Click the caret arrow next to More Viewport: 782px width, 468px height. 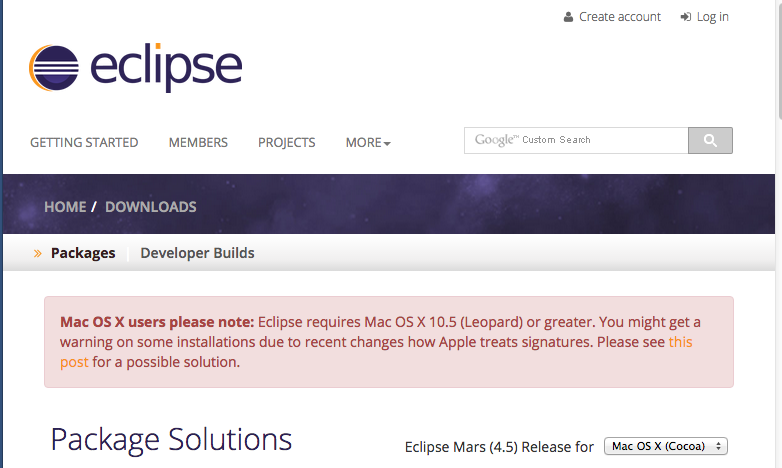pos(387,144)
